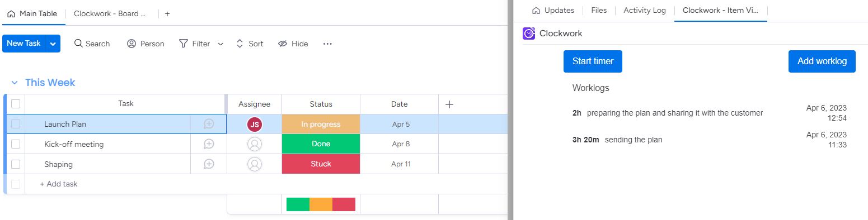The image size is (868, 220).
Task: Click the JS assignee avatar
Action: coord(255,124)
